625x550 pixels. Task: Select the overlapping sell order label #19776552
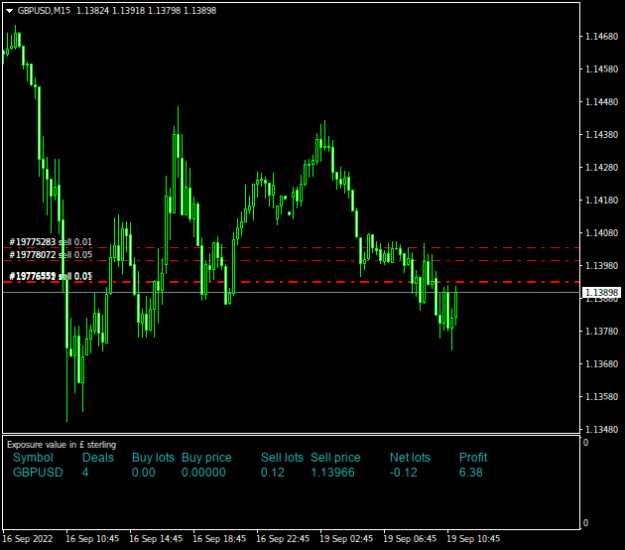click(x=51, y=276)
